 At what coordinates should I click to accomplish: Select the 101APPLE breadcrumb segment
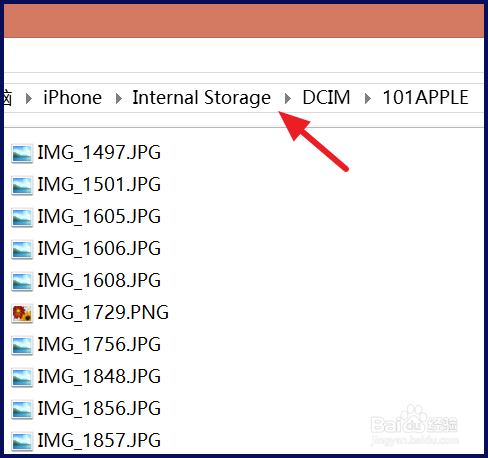click(426, 98)
